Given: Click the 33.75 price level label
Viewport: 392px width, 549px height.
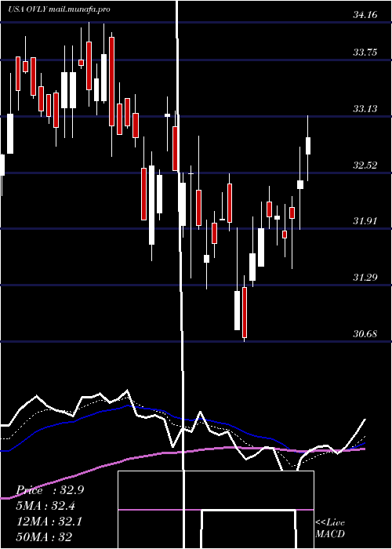Looking at the screenshot, I should pos(365,53).
